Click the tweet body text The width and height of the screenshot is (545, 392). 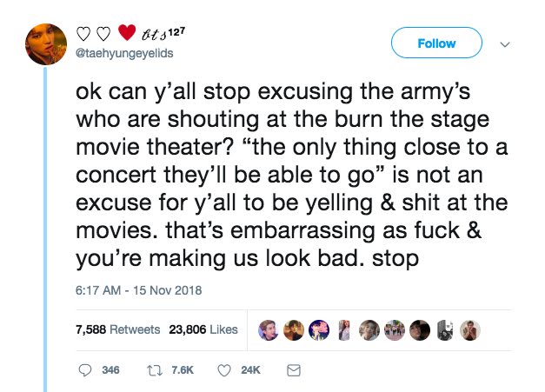tap(292, 175)
